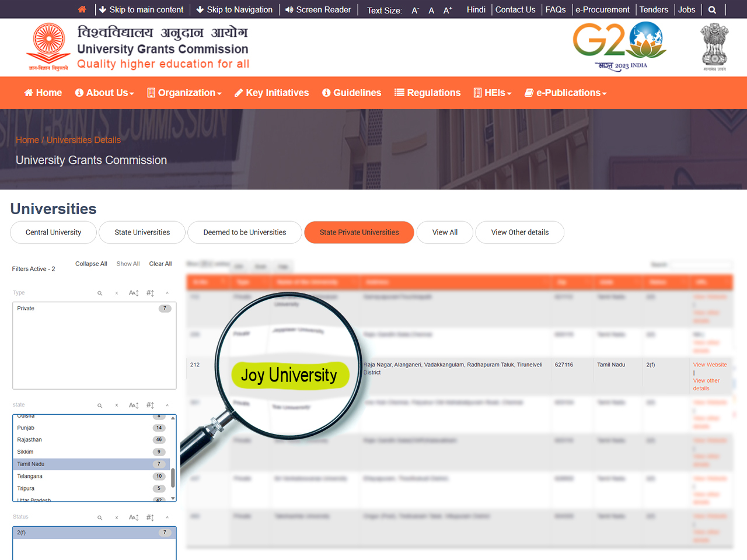Open the site search magnifier icon
This screenshot has width=747, height=560.
[x=712, y=10]
